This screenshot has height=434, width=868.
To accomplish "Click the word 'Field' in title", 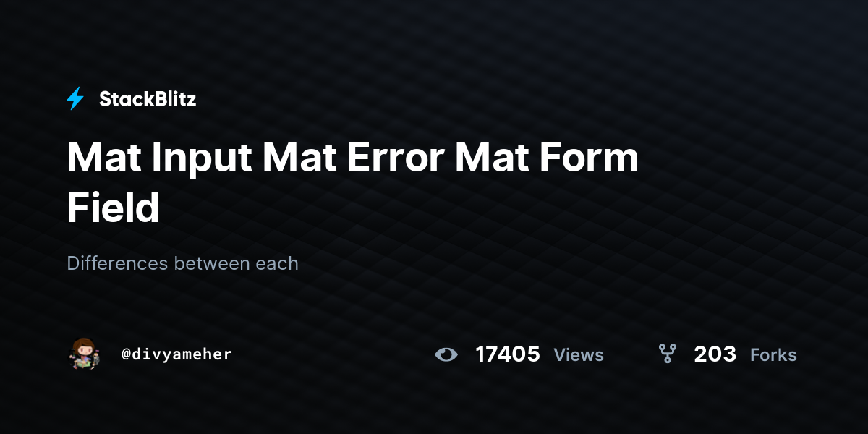I will (x=113, y=208).
